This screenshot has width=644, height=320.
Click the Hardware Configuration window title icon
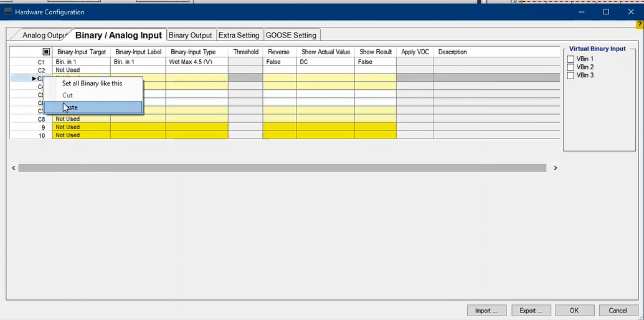(8, 12)
